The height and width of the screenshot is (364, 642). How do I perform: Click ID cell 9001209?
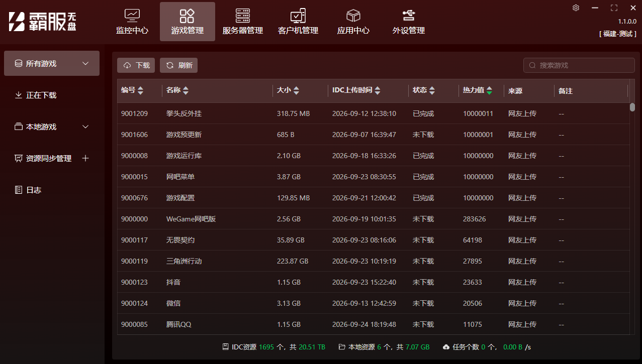tap(134, 113)
